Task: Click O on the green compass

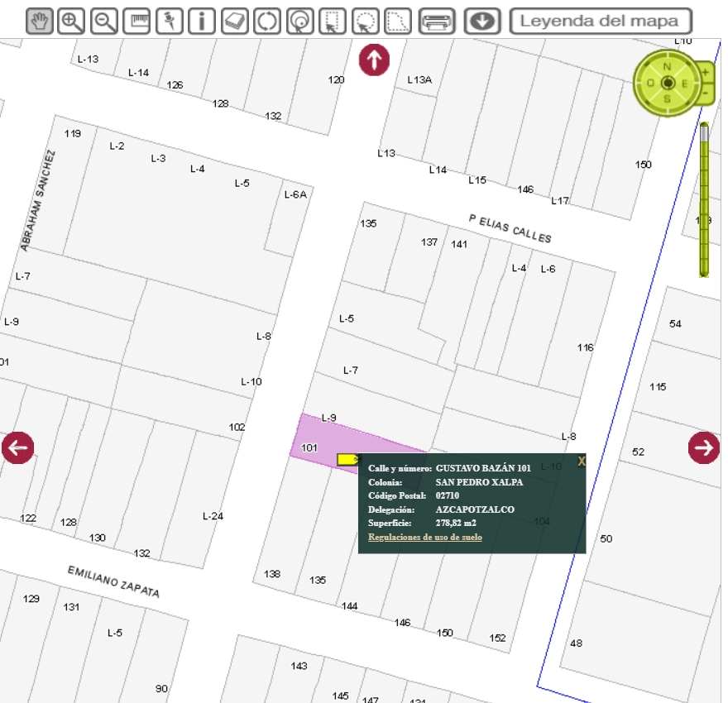Action: (650, 83)
